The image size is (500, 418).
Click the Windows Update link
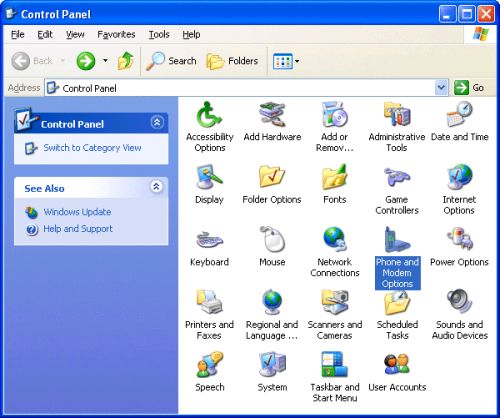click(x=77, y=212)
